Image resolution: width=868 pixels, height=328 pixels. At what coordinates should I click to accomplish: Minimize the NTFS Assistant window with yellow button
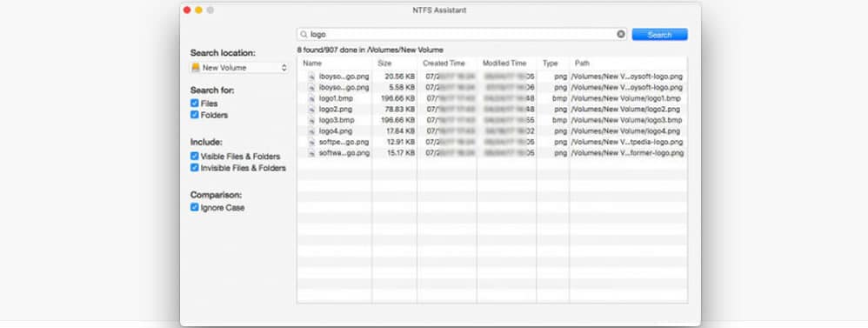coord(198,10)
